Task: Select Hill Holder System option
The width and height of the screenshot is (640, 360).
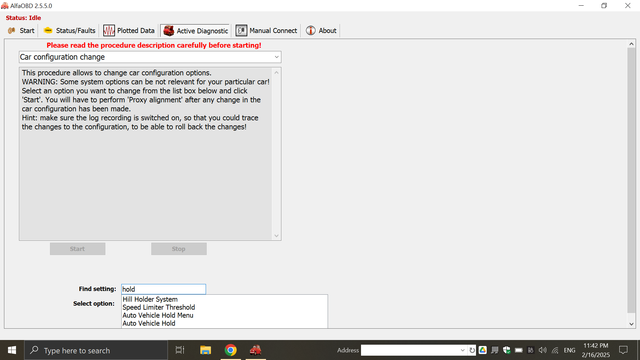Action: coord(150,299)
